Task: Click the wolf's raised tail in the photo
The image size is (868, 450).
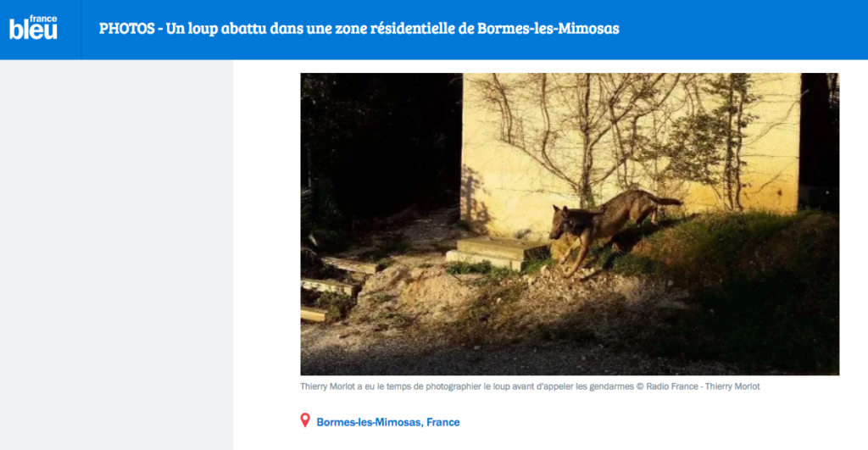Action: coord(663,199)
